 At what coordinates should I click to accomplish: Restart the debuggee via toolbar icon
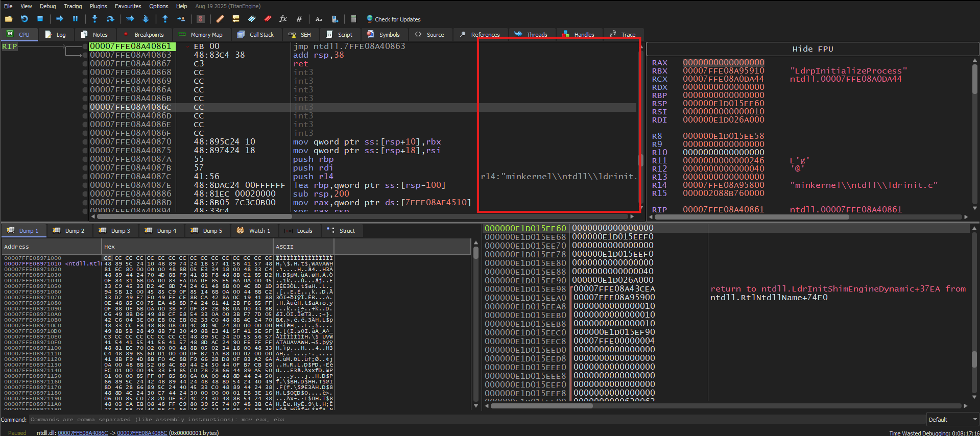pos(24,19)
